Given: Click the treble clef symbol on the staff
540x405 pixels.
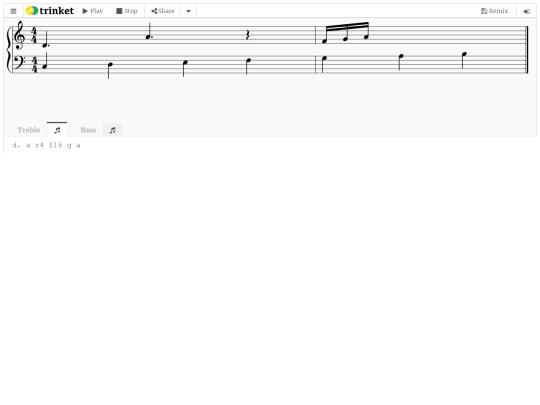Looking at the screenshot, I should pyautogui.click(x=19, y=35).
